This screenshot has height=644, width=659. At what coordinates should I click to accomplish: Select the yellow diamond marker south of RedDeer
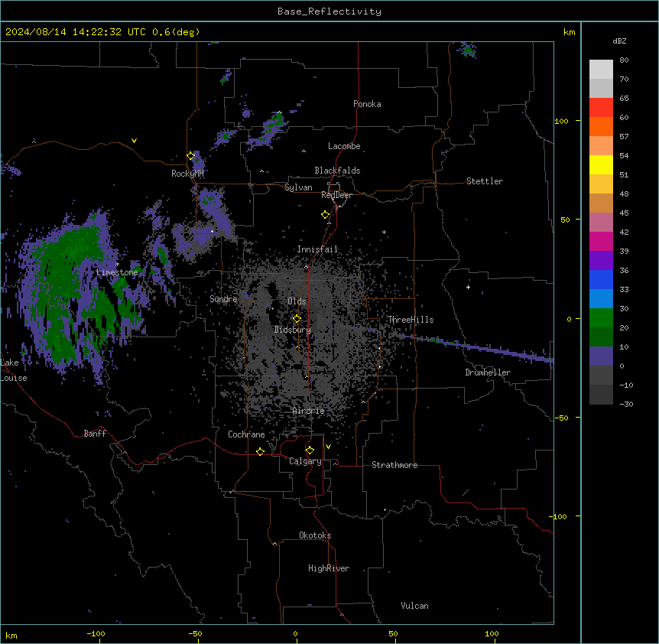pos(326,215)
